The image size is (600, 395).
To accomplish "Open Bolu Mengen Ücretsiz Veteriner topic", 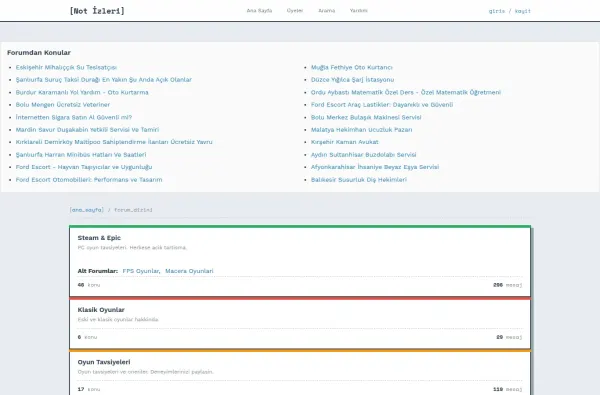I will pyautogui.click(x=63, y=104).
